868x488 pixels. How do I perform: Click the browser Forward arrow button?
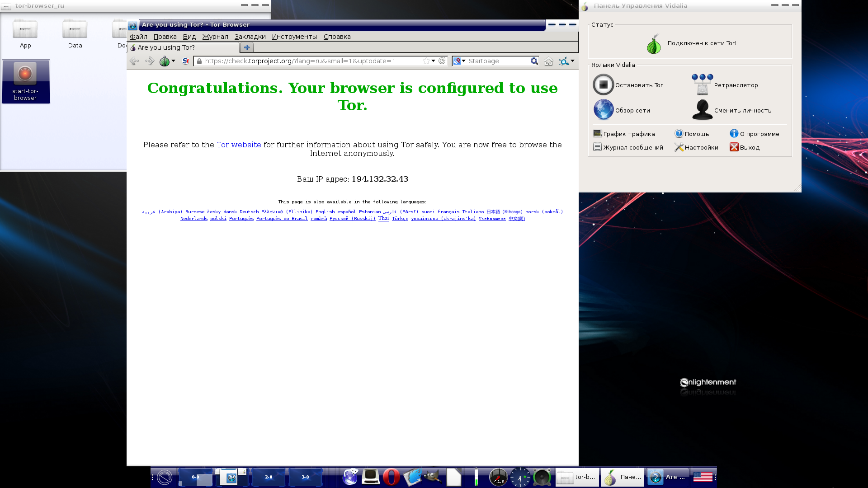tap(150, 61)
